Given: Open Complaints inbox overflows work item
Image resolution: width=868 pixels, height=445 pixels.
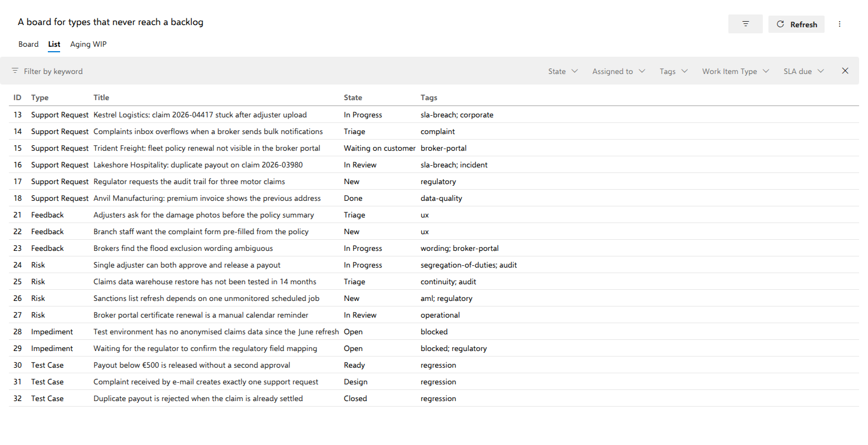Looking at the screenshot, I should (208, 131).
